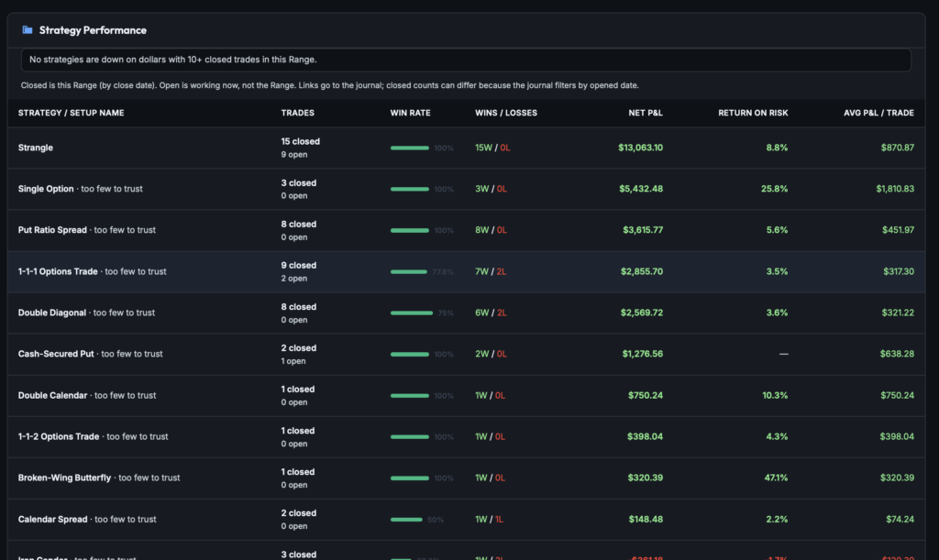The height and width of the screenshot is (560, 939).
Task: Click the blue folder icon beside Strategy Performance
Action: point(27,30)
